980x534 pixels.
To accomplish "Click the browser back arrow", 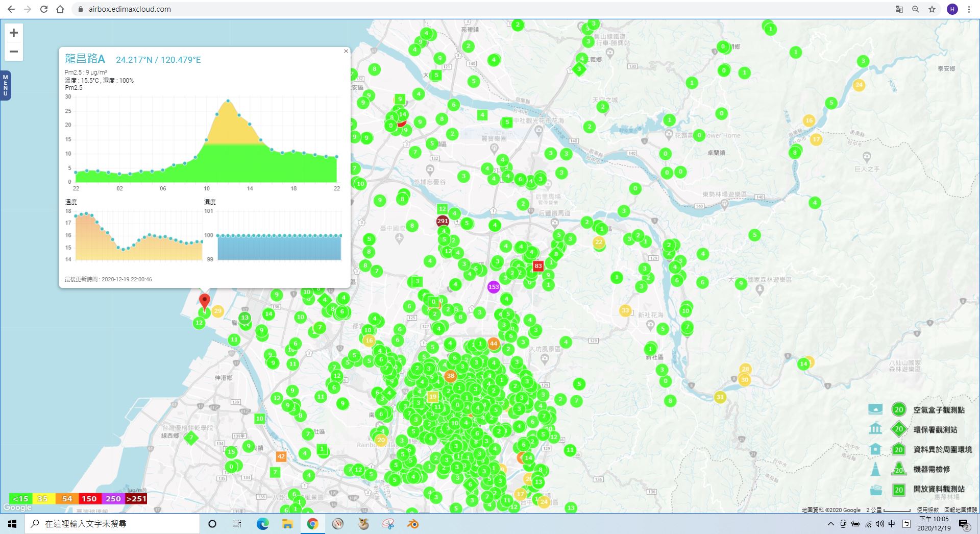I will (11, 9).
